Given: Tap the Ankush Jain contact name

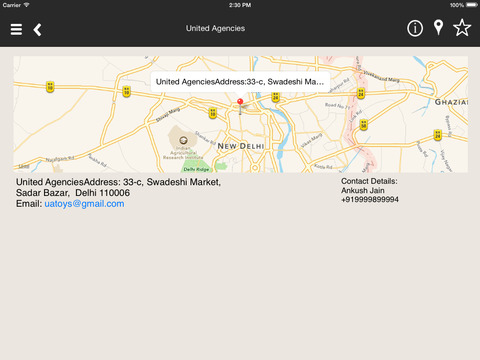Looking at the screenshot, I should tap(363, 191).
